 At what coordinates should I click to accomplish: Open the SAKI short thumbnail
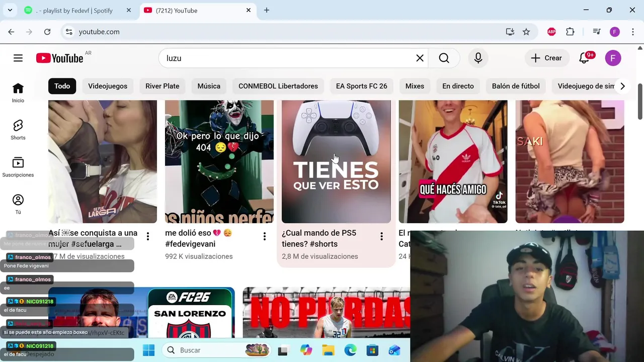pyautogui.click(x=570, y=161)
